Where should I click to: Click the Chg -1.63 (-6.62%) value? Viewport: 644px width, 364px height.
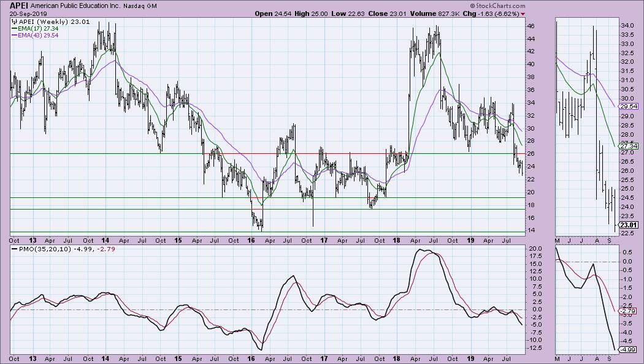[x=491, y=13]
